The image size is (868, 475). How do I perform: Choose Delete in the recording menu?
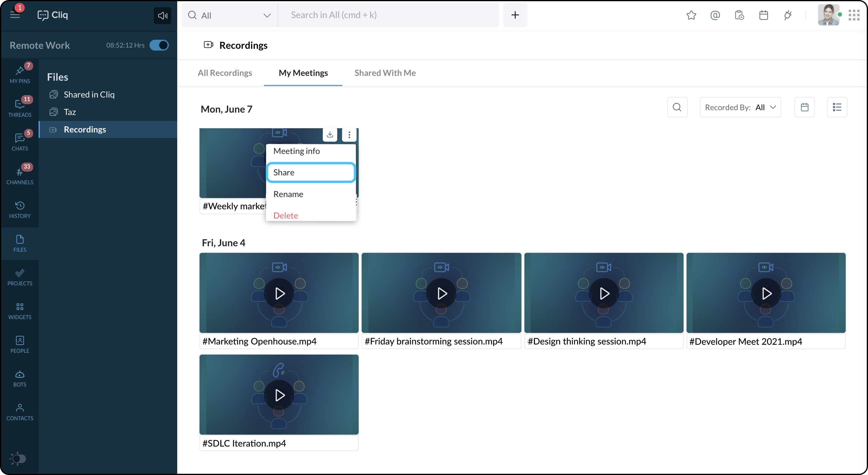coord(286,216)
